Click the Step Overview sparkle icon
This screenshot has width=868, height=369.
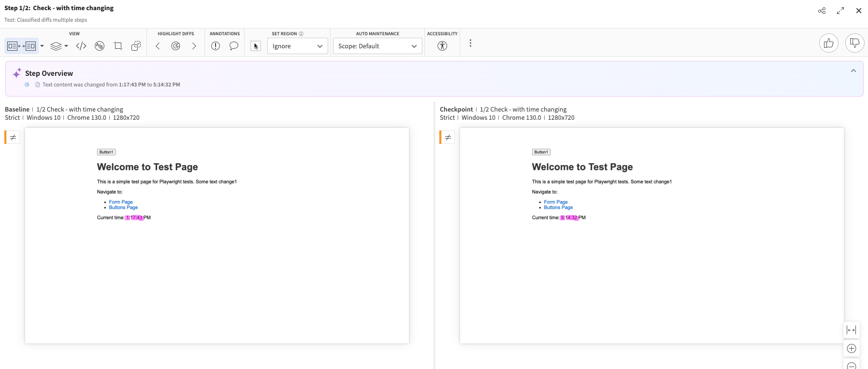coord(17,73)
